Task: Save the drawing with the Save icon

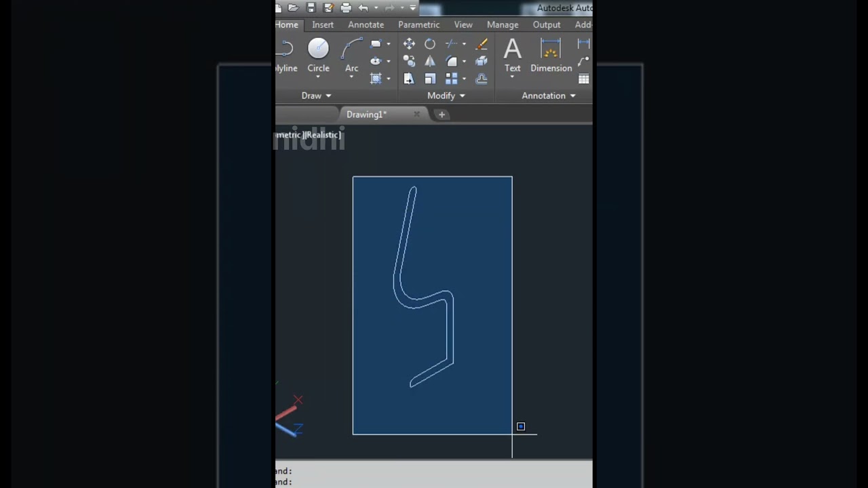Action: click(311, 8)
